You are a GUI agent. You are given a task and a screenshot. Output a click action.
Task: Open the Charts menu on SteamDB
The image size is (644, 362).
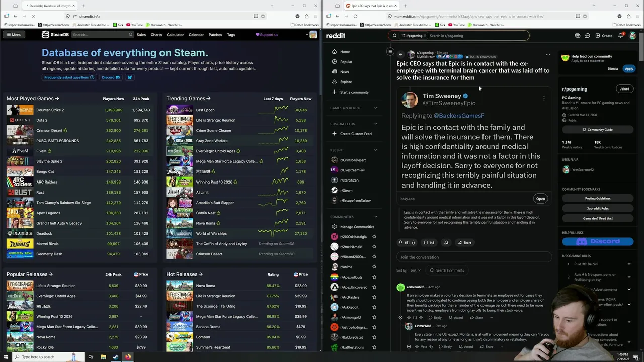click(156, 35)
